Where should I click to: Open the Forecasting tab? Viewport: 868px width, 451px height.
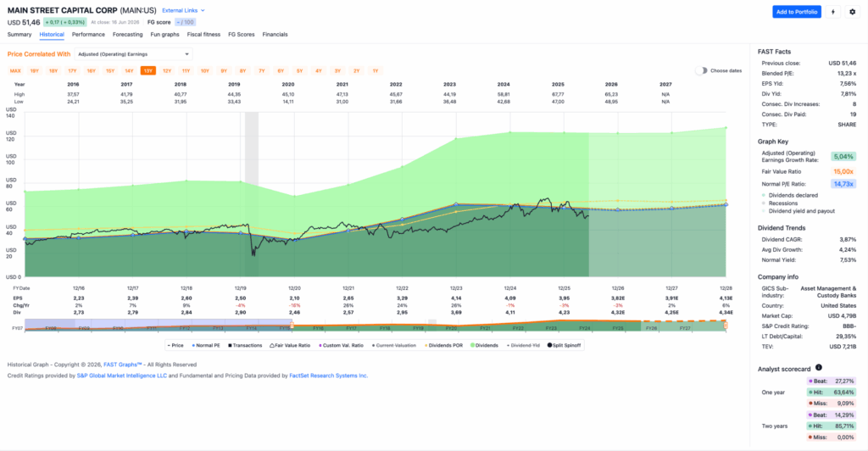(x=127, y=34)
